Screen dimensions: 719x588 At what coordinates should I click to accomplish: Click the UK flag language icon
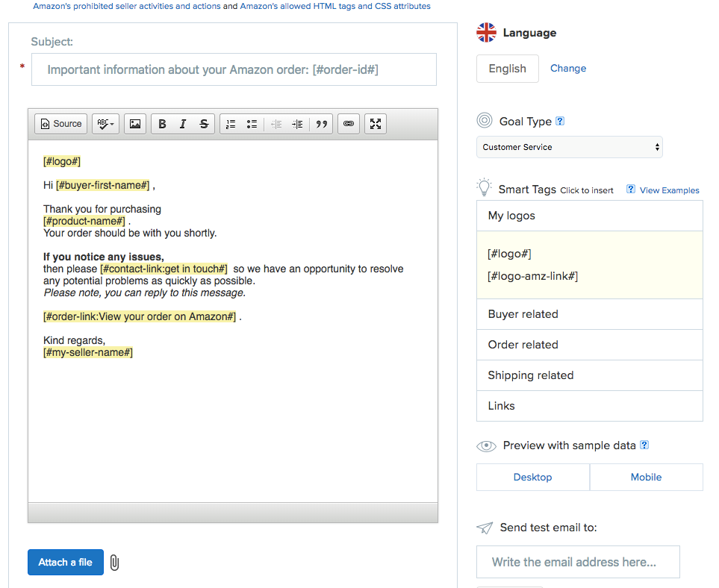(x=486, y=33)
